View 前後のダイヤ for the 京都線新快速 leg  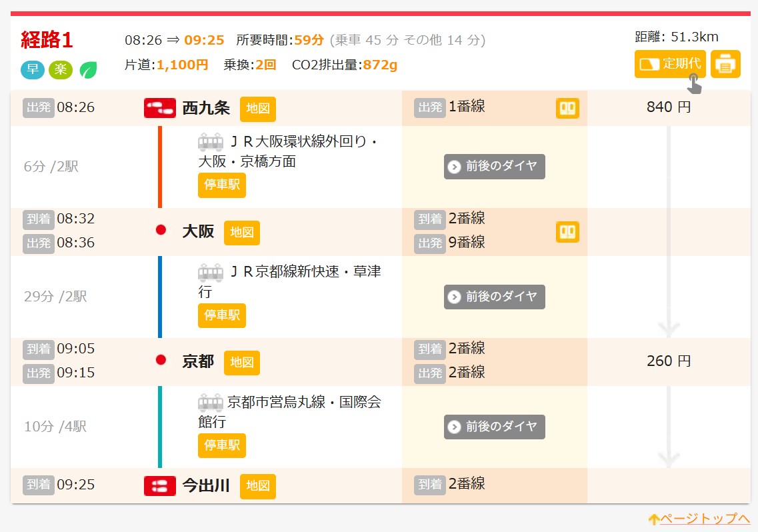[x=494, y=297]
